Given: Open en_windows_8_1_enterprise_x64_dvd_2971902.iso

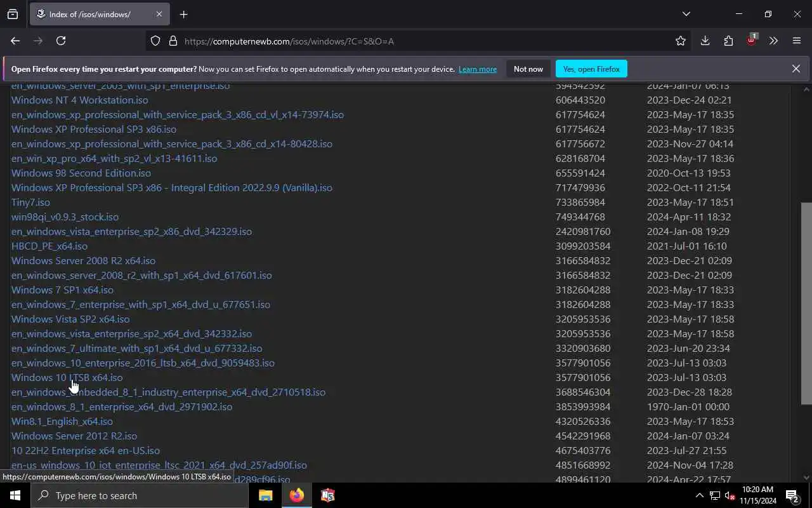Looking at the screenshot, I should [x=122, y=406].
